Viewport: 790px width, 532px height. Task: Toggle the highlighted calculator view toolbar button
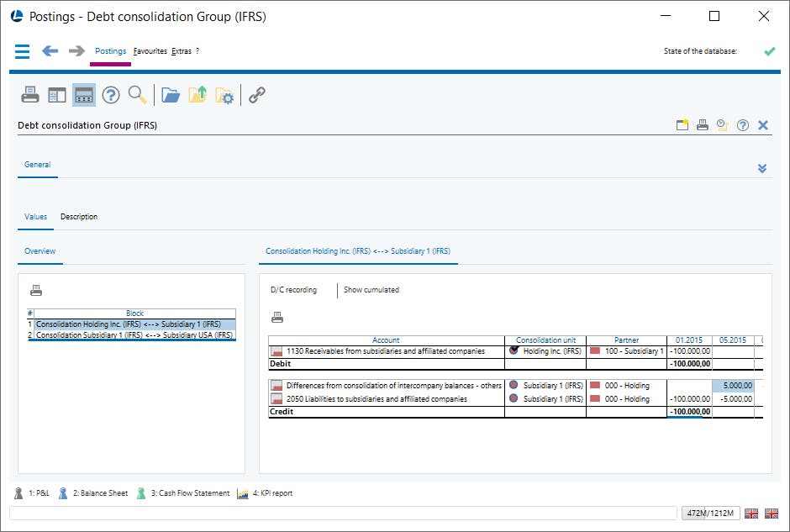pyautogui.click(x=84, y=95)
